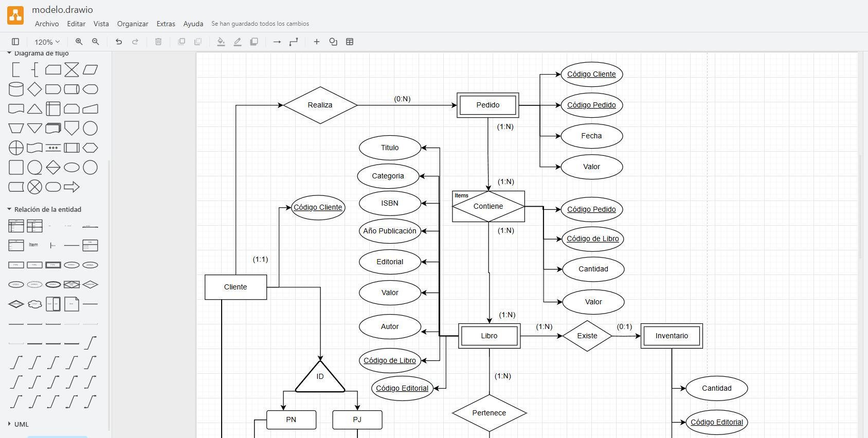This screenshot has width=868, height=438.
Task: Open the shapes insert icon
Action: [333, 42]
